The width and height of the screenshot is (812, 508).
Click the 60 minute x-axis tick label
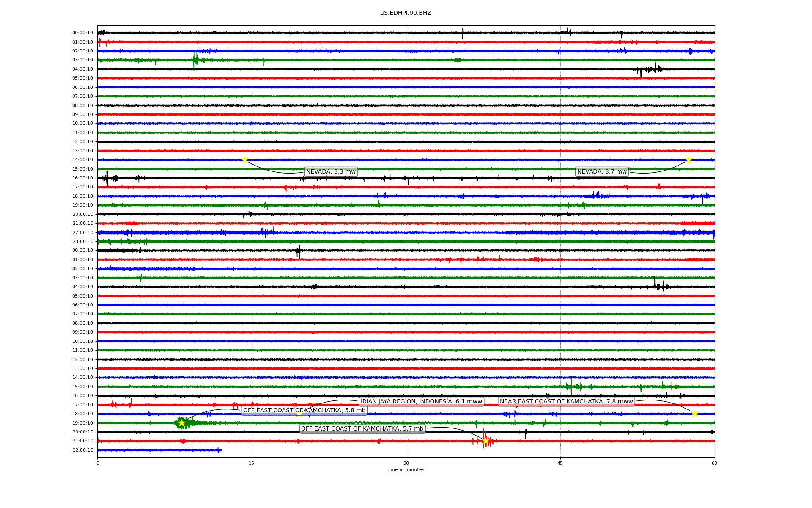714,463
